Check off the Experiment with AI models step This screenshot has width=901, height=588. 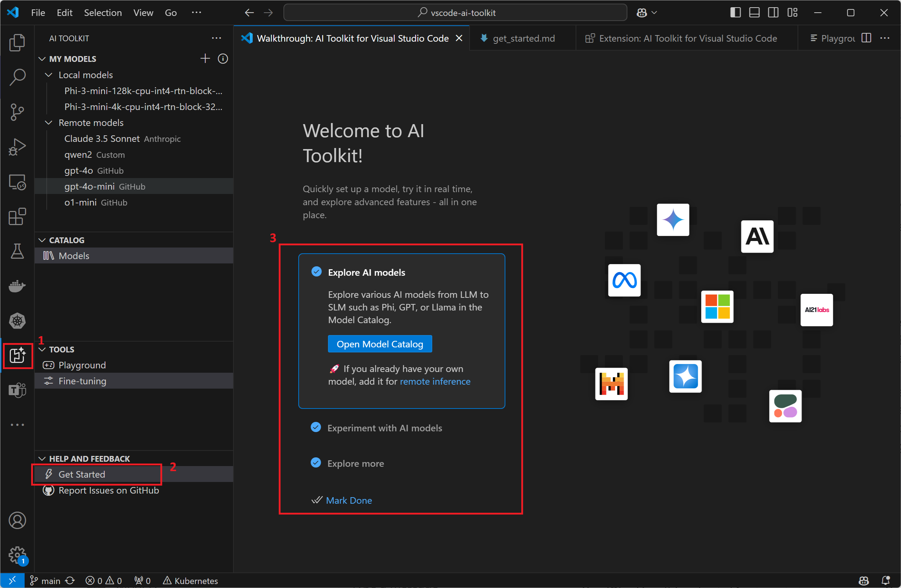pos(316,427)
